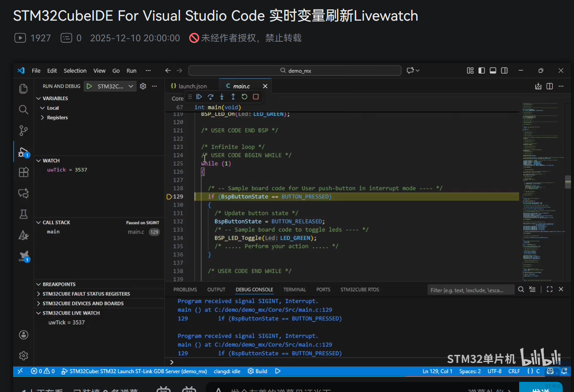This screenshot has height=392, width=574.
Task: Go forward with the navigation arrow
Action: pos(180,71)
